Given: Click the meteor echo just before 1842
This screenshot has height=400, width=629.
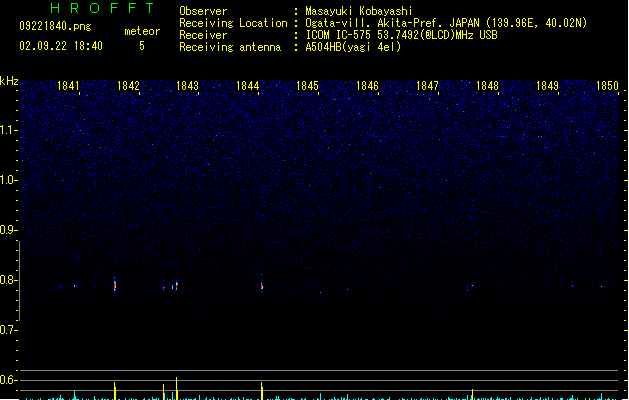Looking at the screenshot, I should point(115,285).
